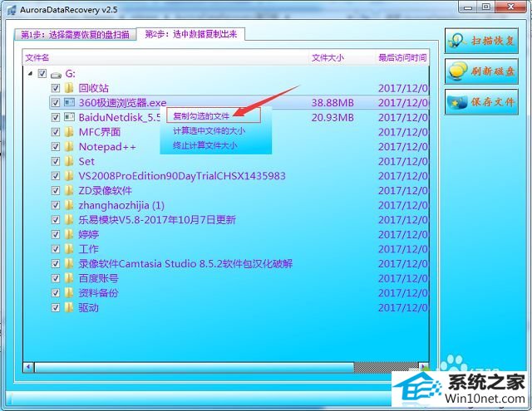The image size is (532, 411).
Task: Click the horizontal scrollbar left arrow
Action: [28, 367]
